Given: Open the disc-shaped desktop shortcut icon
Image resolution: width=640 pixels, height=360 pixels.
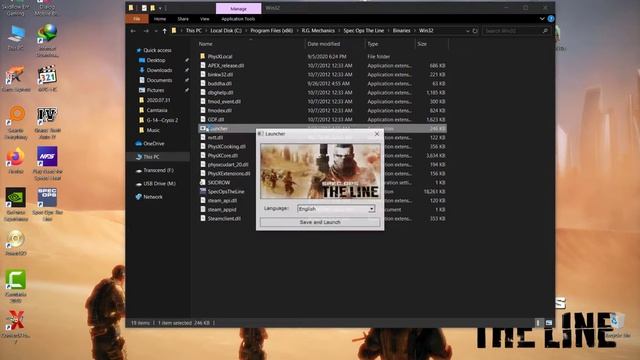Looking at the screenshot, I should tap(16, 243).
